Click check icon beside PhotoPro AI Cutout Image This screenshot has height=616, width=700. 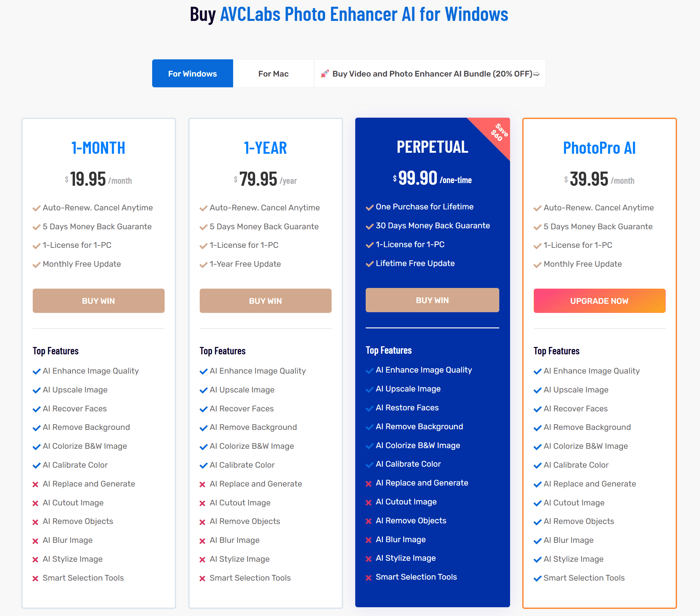point(537,503)
